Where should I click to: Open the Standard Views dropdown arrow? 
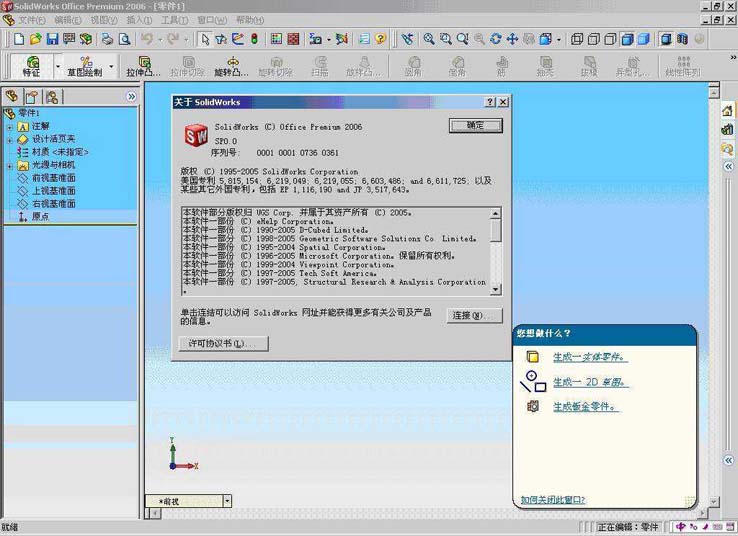click(x=559, y=40)
